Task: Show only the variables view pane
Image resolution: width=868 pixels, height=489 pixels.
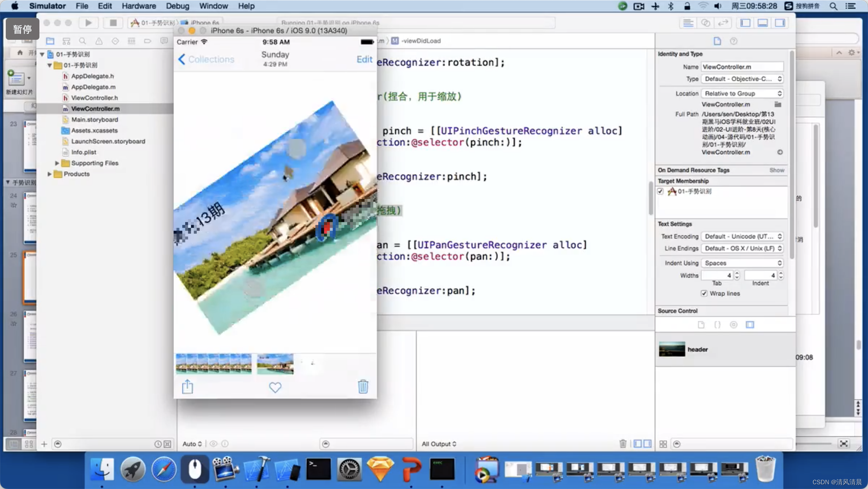Action: pyautogui.click(x=638, y=443)
